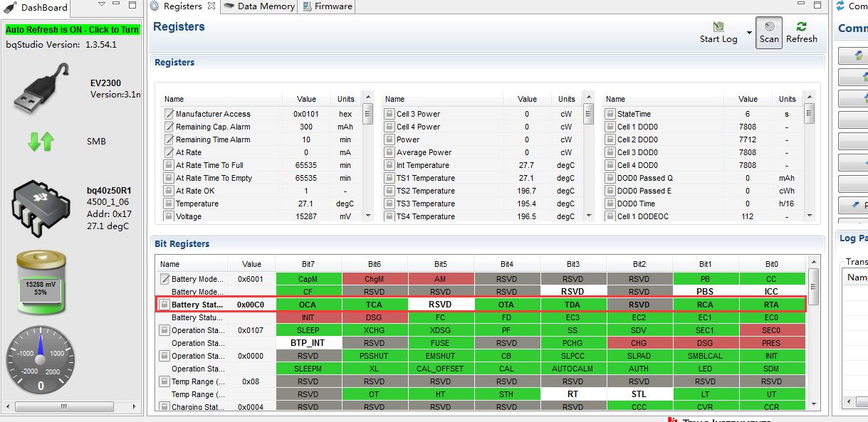Select the Battery Status bit register row

(x=481, y=305)
